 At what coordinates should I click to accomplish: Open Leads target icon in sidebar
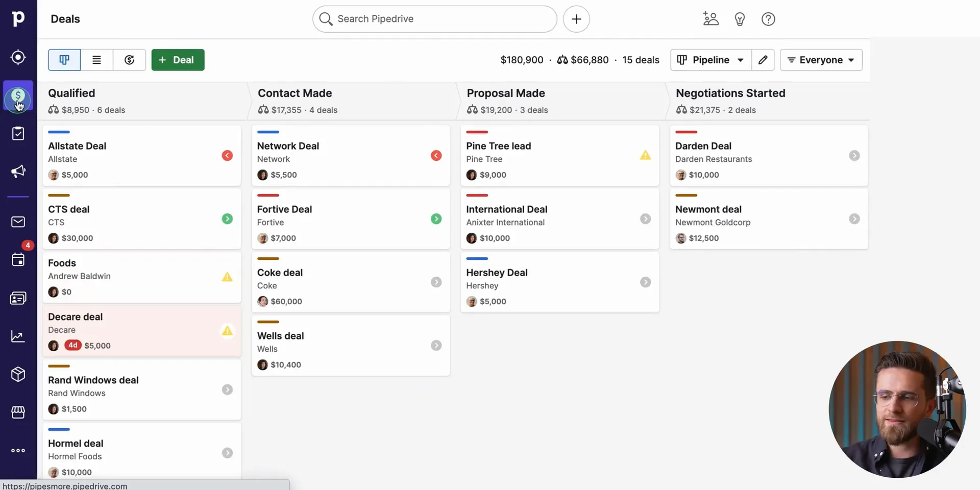[x=18, y=57]
